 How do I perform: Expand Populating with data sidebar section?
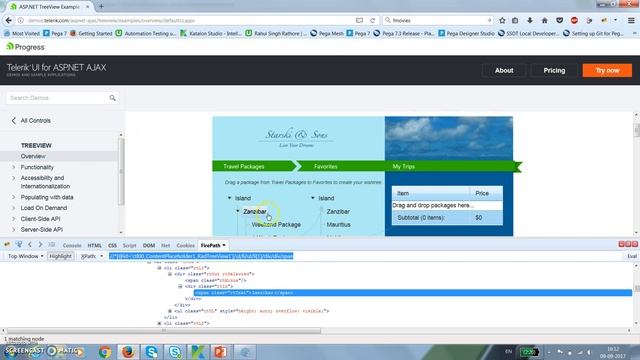tap(13, 197)
